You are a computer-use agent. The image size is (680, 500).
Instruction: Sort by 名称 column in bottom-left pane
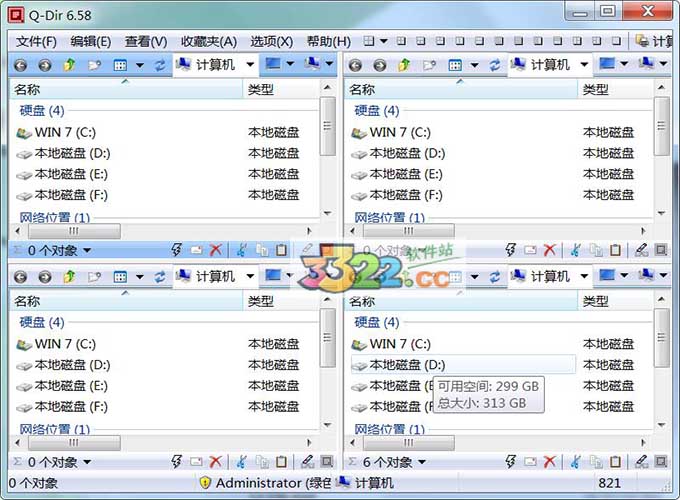coord(126,301)
